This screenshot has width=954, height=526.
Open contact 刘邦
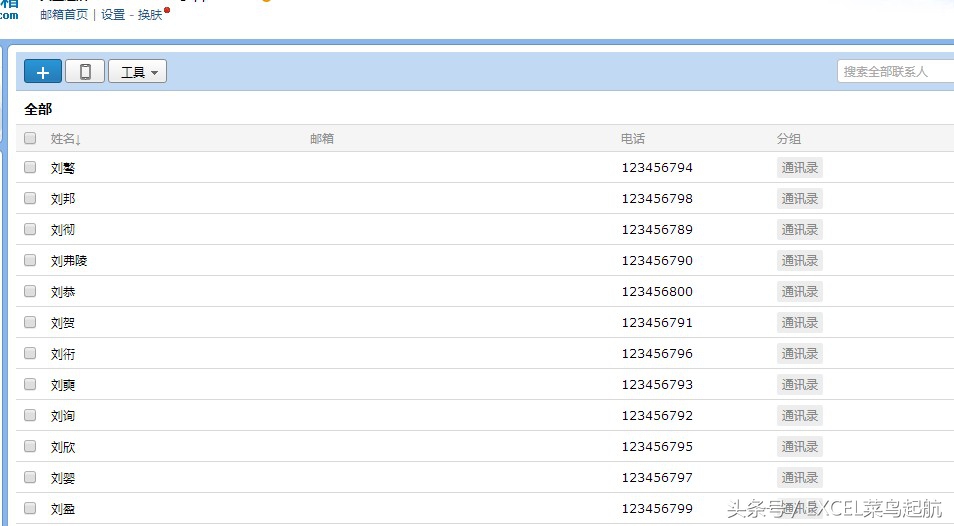coord(63,199)
